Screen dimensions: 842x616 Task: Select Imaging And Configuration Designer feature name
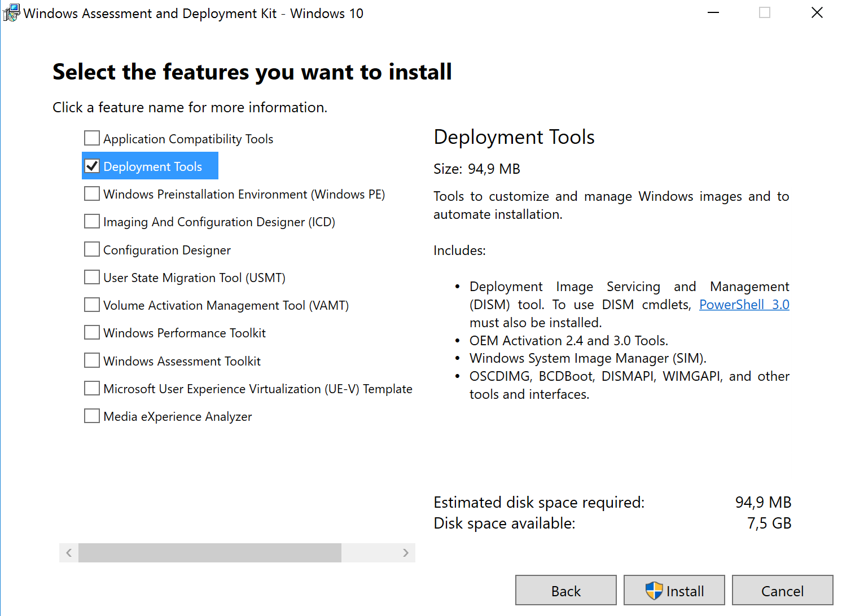click(x=220, y=222)
